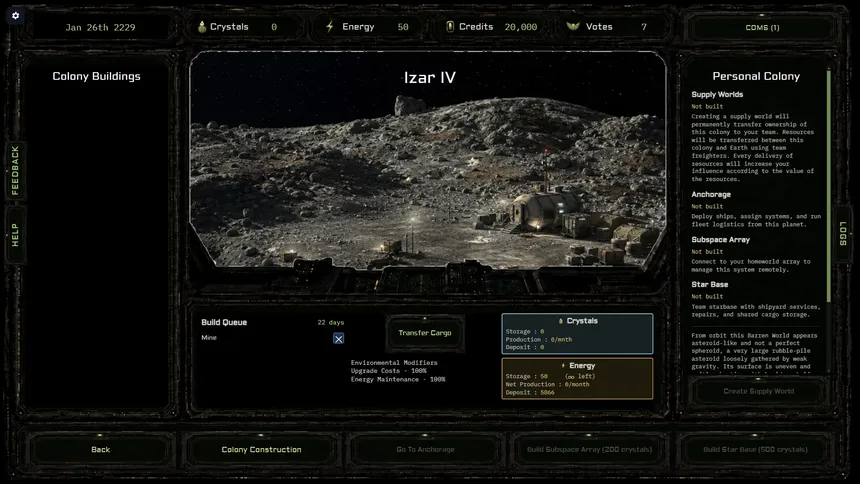Click the Izar IV planet title
Screen dimensions: 860x484
coord(429,77)
